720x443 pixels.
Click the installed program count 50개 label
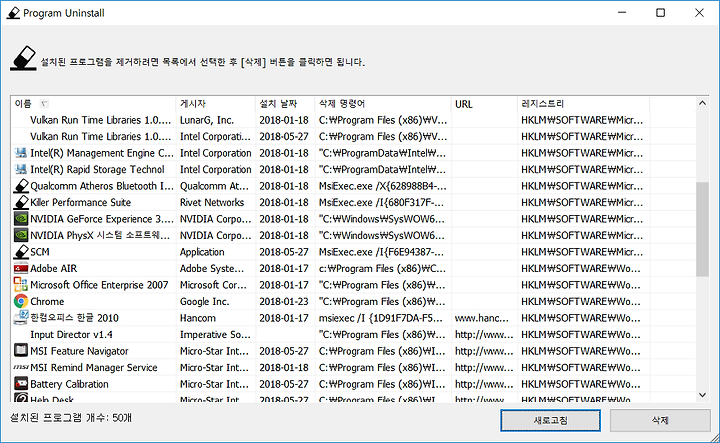(71, 417)
